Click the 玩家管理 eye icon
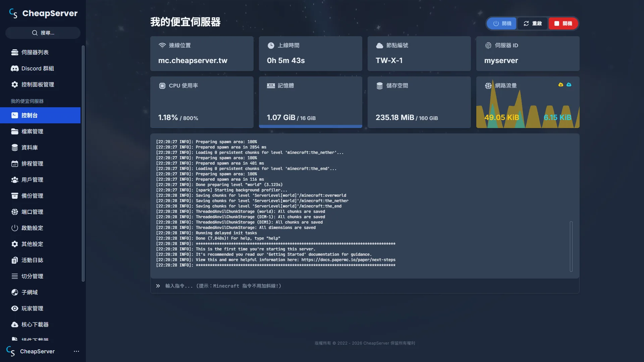The image size is (644, 362). pos(15,308)
